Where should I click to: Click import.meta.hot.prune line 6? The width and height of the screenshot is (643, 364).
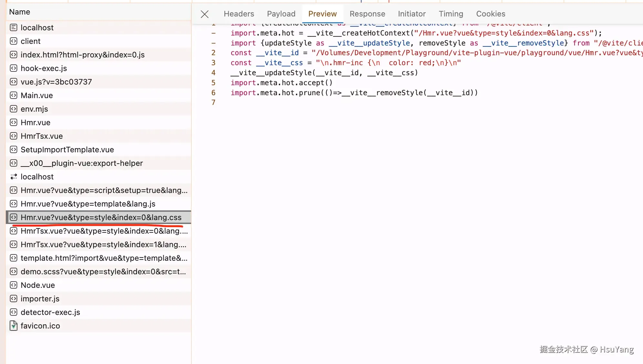(354, 93)
